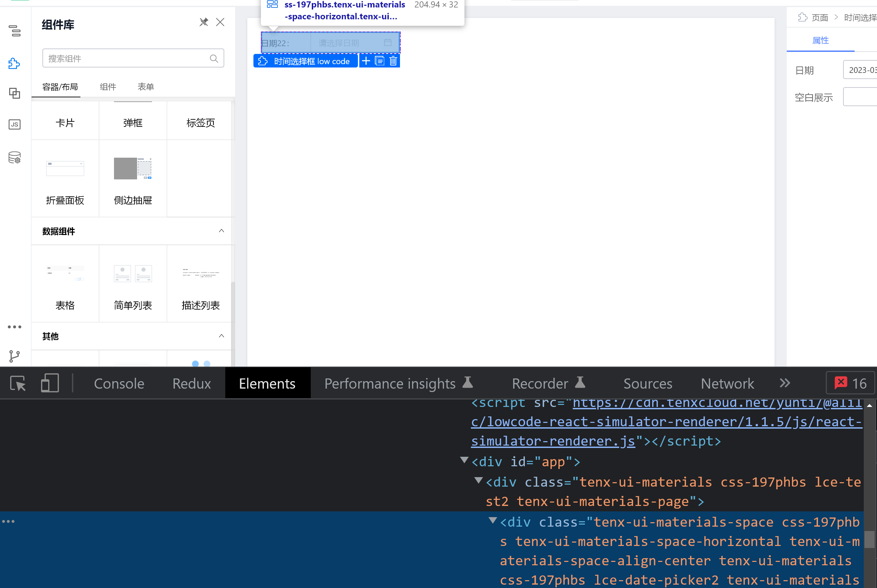Image resolution: width=877 pixels, height=588 pixels.
Task: Collapse the 数据组件 section
Action: click(x=221, y=231)
